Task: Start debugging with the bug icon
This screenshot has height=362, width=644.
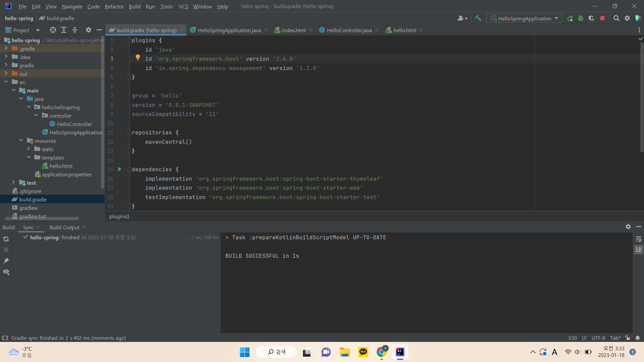Action: click(581, 18)
